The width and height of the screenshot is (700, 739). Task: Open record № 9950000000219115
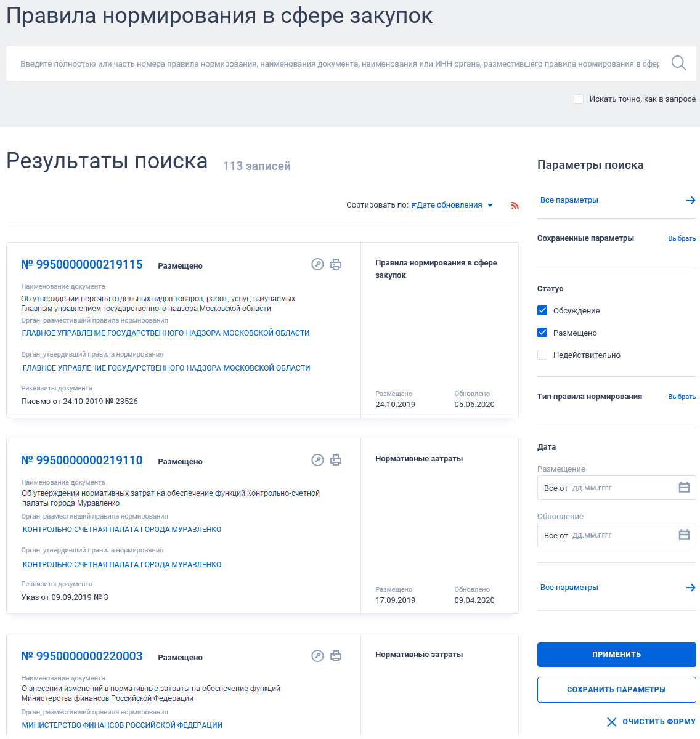pyautogui.click(x=82, y=264)
